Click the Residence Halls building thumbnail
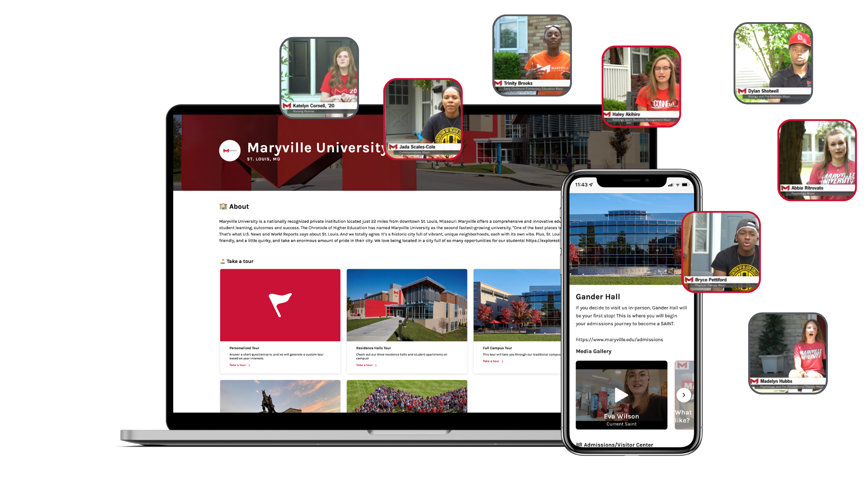Screen dimensions: 868x488 (406, 304)
